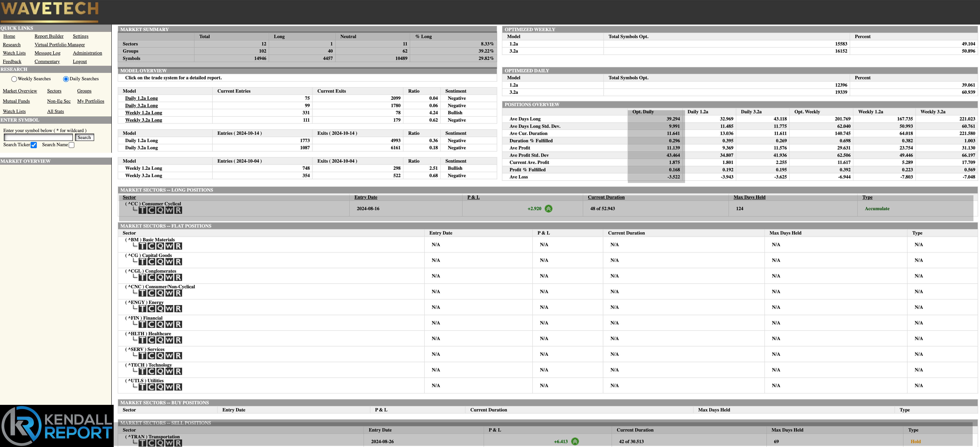Click the C icon under Basic Materials
The height and width of the screenshot is (447, 980).
tap(151, 246)
